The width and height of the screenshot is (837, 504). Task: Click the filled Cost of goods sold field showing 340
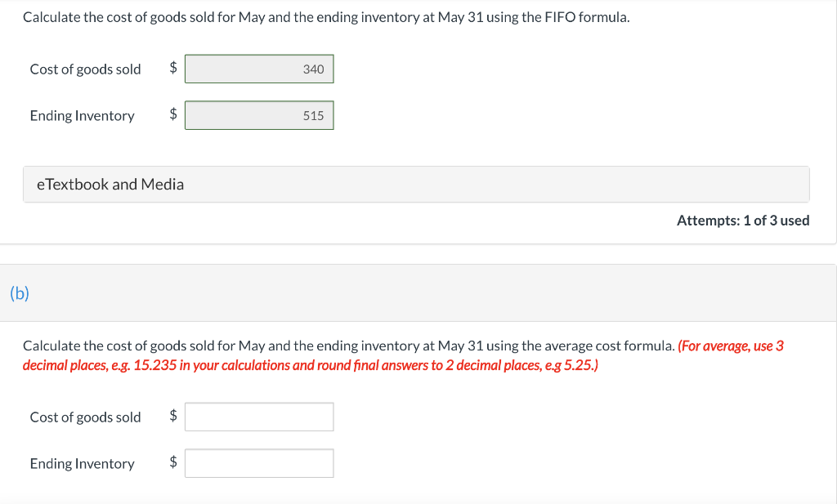coord(259,69)
